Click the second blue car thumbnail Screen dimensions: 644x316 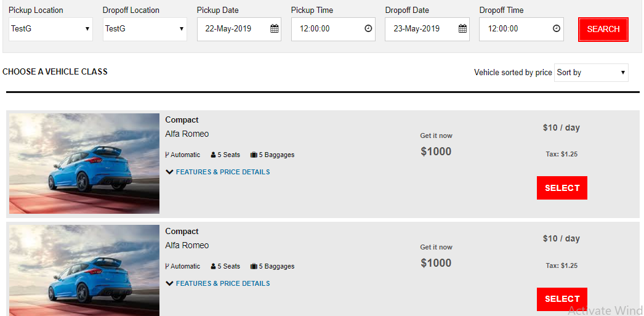(84, 270)
